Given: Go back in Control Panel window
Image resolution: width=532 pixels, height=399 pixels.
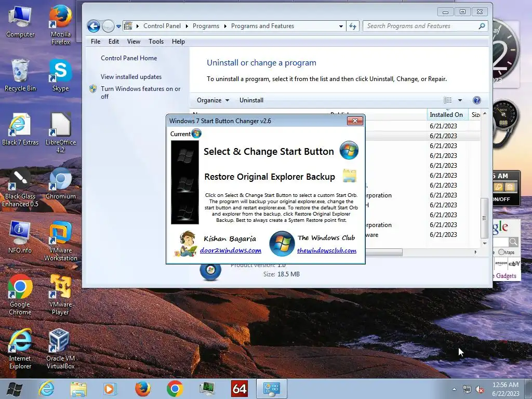Looking at the screenshot, I should (x=94, y=26).
